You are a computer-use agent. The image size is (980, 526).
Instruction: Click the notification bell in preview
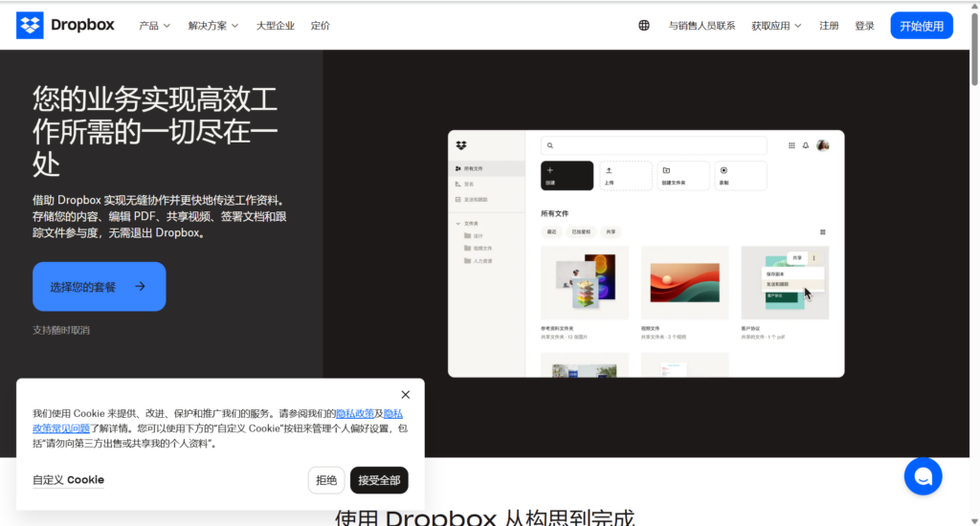806,145
